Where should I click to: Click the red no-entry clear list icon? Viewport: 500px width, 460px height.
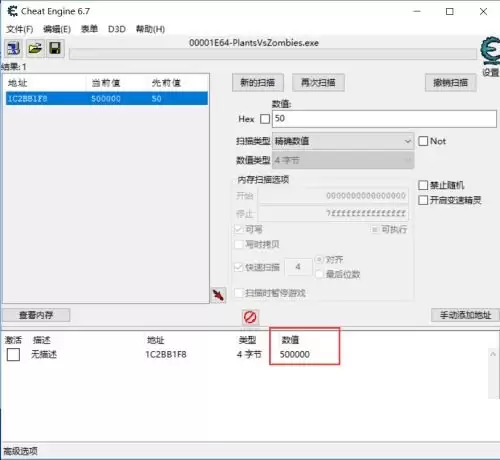click(250, 317)
